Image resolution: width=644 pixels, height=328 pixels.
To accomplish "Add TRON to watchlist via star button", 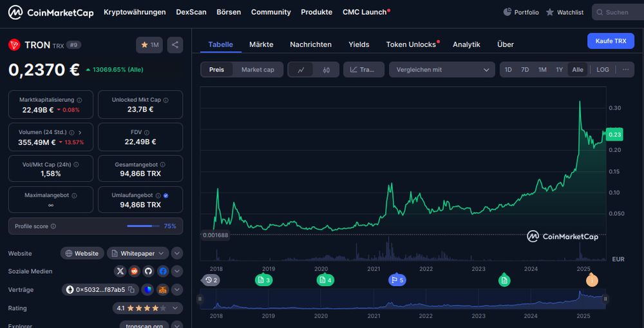I will coord(149,45).
